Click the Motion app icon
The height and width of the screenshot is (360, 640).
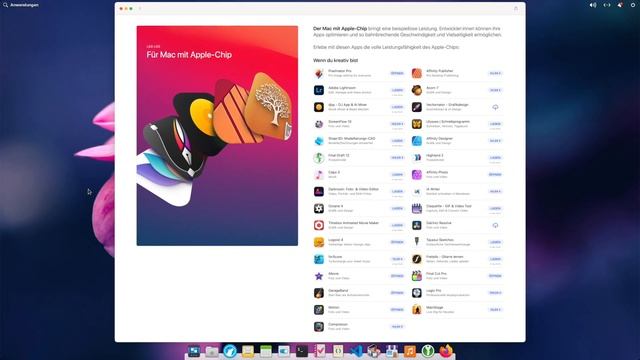point(319,310)
